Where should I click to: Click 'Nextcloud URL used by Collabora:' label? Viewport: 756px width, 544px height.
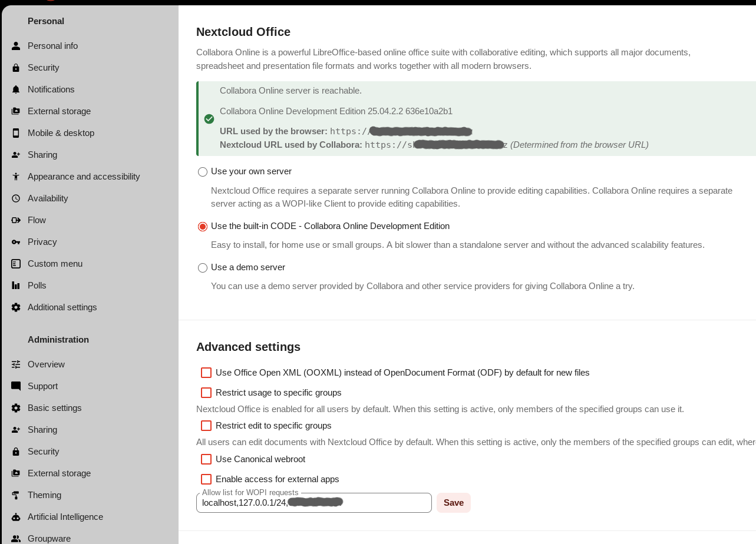pos(291,145)
